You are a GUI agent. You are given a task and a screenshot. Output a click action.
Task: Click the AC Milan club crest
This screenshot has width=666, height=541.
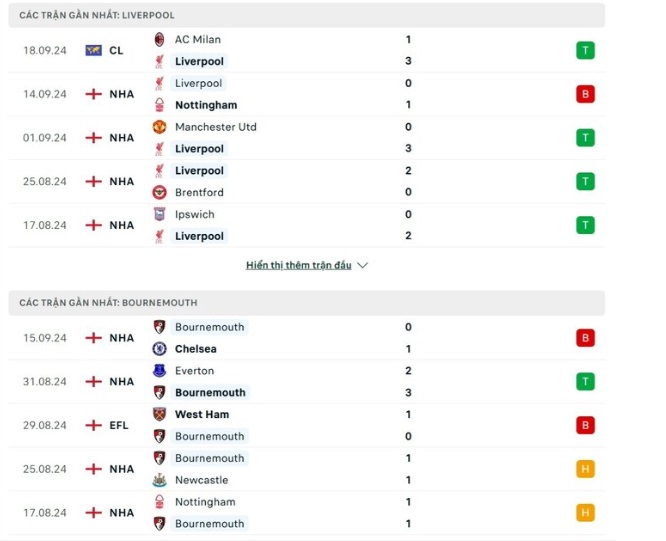pyautogui.click(x=159, y=39)
